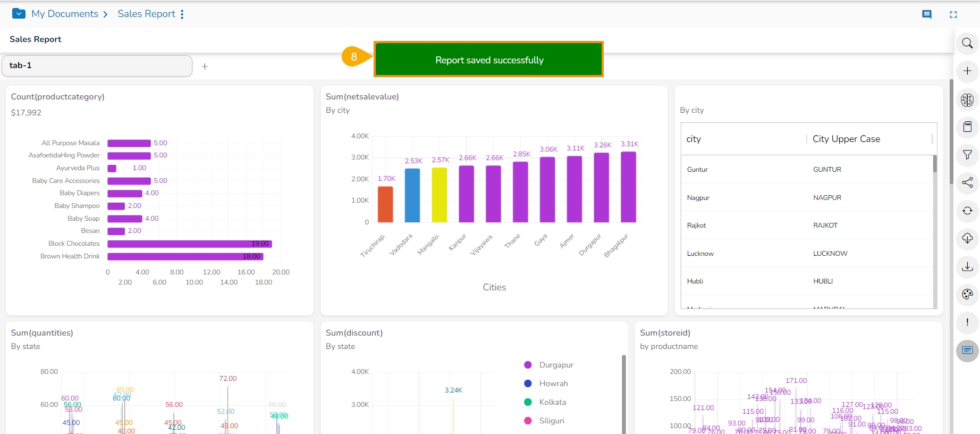The height and width of the screenshot is (434, 980).
Task: Click the refresh icon in sidebar
Action: [x=967, y=211]
